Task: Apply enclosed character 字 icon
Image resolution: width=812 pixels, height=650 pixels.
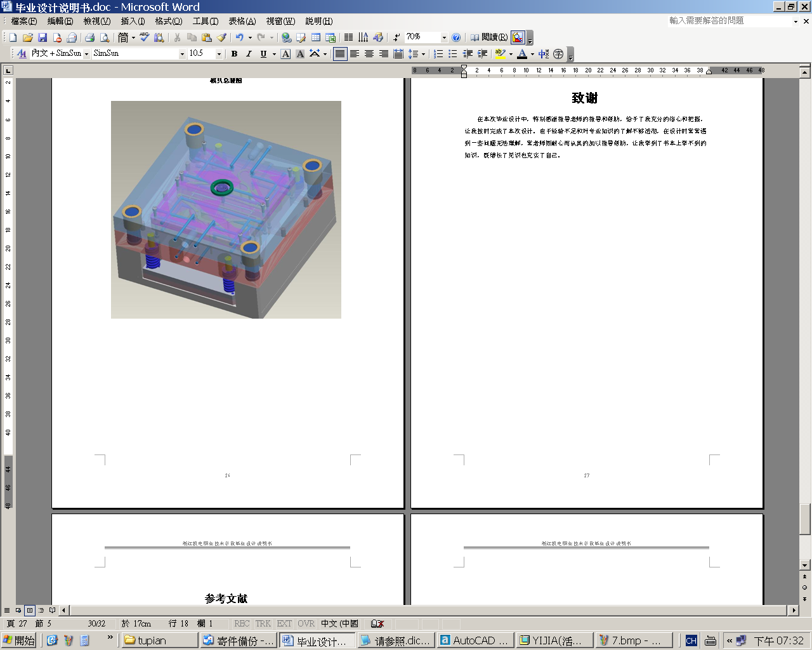Action: (558, 54)
